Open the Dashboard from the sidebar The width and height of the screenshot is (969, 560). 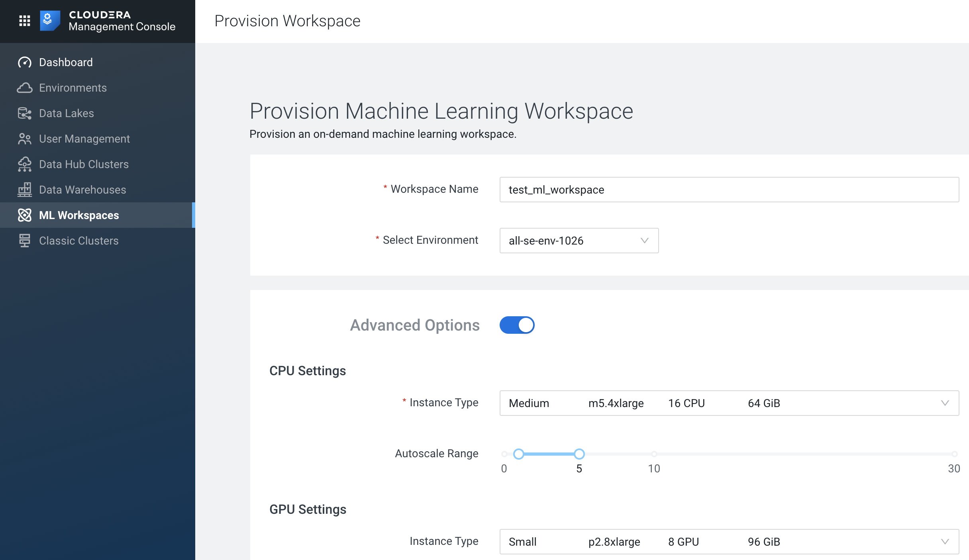click(x=65, y=62)
